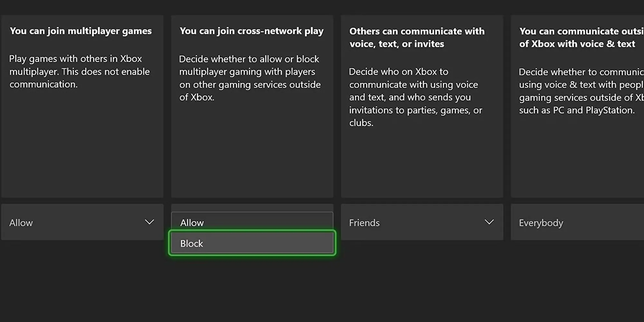Click heading "You can join cross-network play"

251,31
